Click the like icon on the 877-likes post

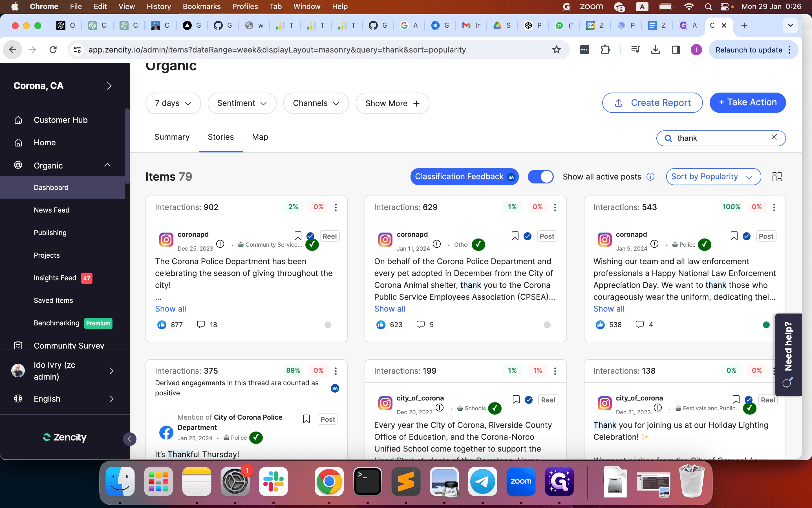click(162, 325)
